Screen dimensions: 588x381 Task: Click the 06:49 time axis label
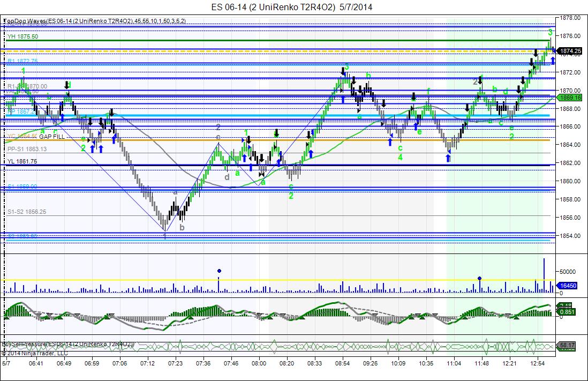(x=64, y=363)
